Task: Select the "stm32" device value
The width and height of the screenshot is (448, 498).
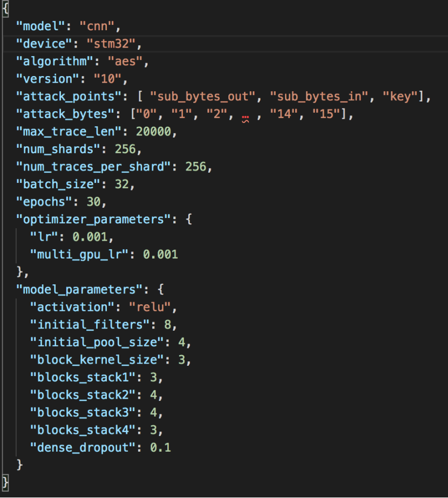Action: [x=111, y=44]
